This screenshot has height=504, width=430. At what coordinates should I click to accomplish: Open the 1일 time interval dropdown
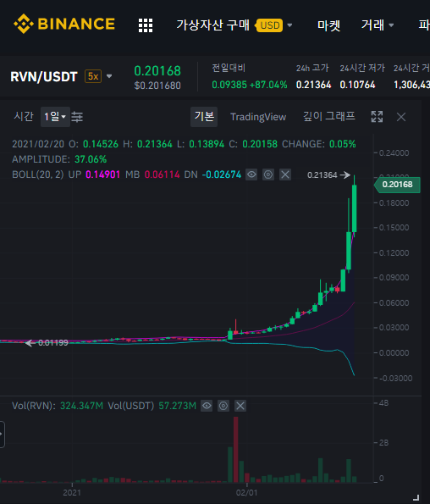click(55, 117)
